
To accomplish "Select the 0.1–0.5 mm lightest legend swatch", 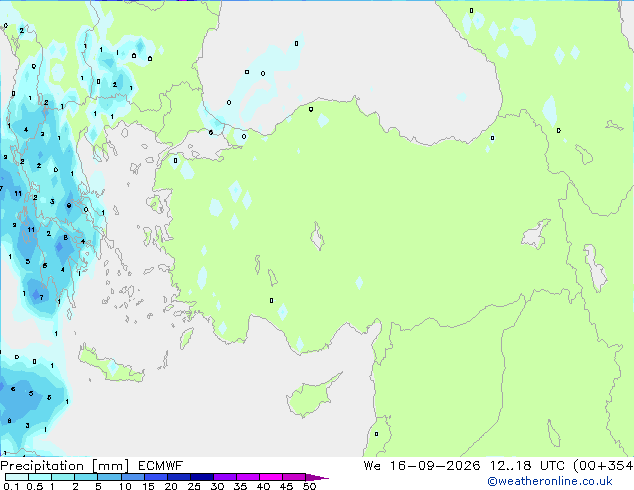I will pyautogui.click(x=17, y=477).
